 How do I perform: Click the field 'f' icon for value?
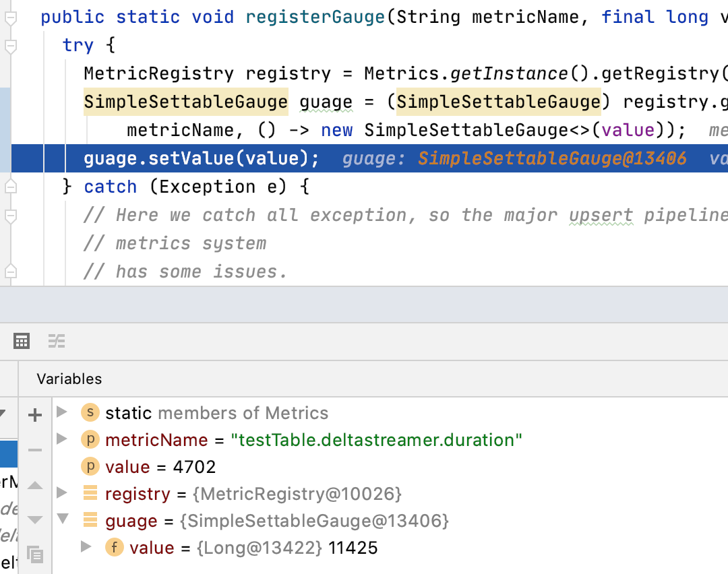pyautogui.click(x=114, y=547)
